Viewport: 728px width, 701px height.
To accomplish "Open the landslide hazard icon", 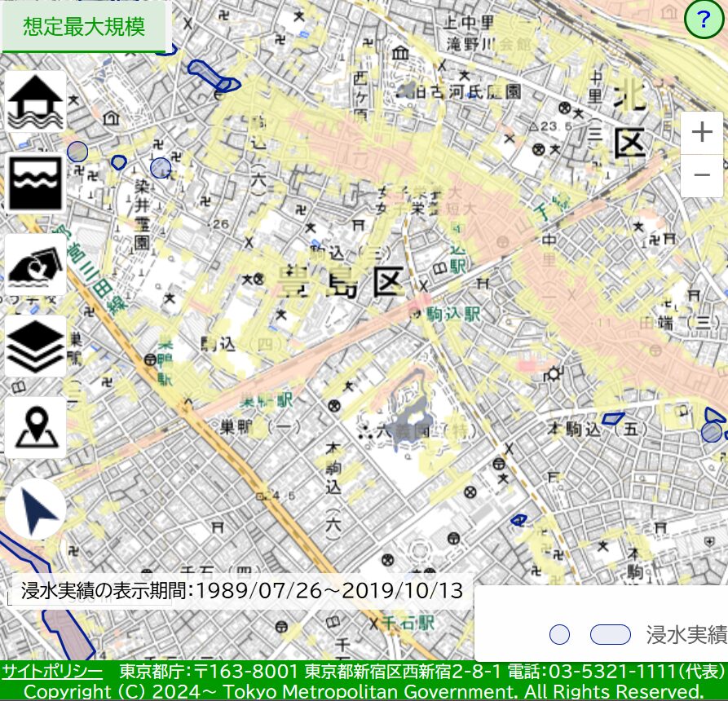I will pos(35,265).
